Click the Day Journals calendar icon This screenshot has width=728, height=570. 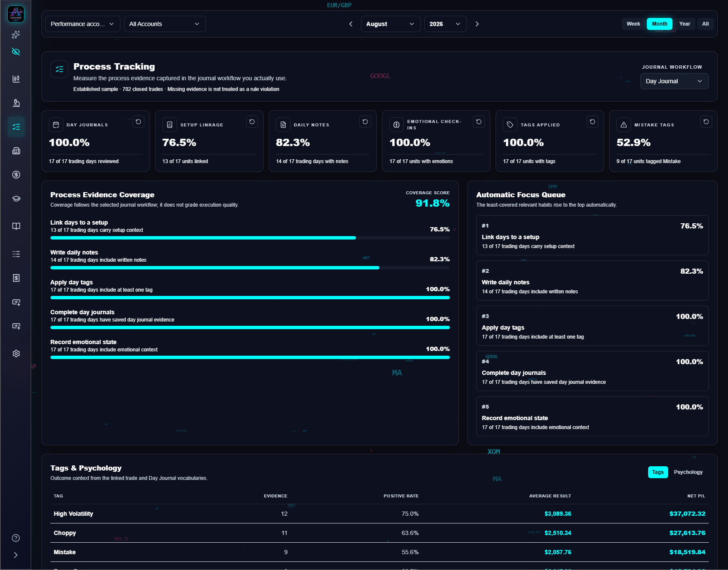coord(56,125)
